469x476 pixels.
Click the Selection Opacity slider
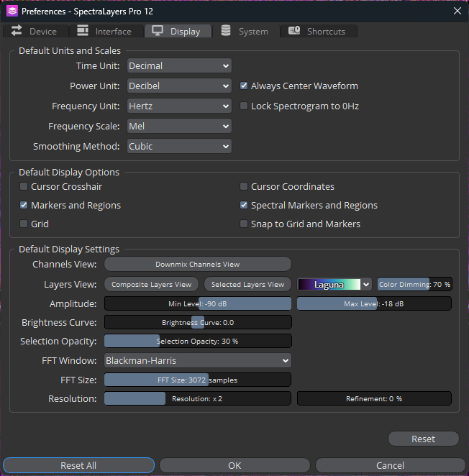click(198, 341)
